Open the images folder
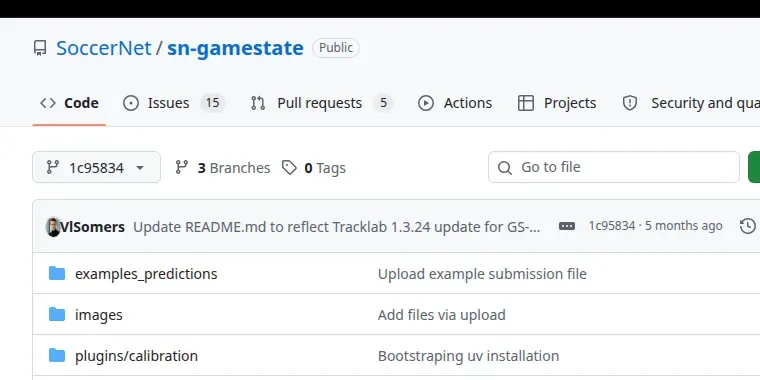This screenshot has width=760, height=380. coord(99,315)
